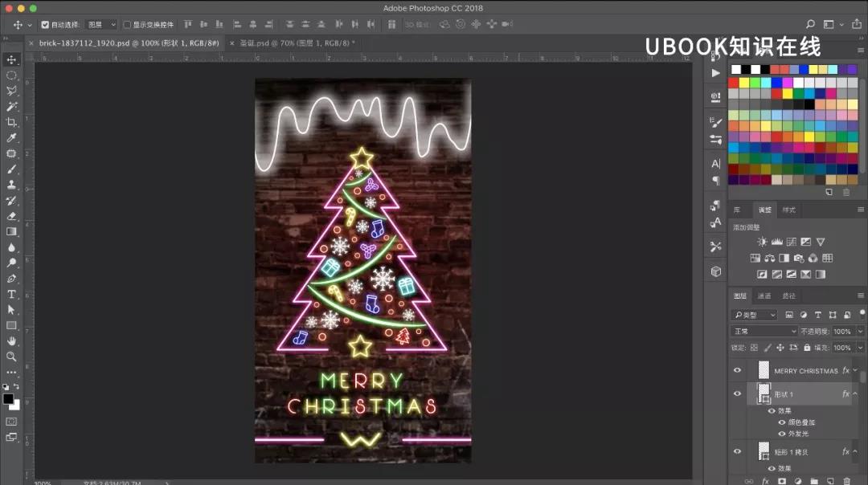868x485 pixels.
Task: Toggle 效果 visibility under 形状 1
Action: tap(772, 411)
